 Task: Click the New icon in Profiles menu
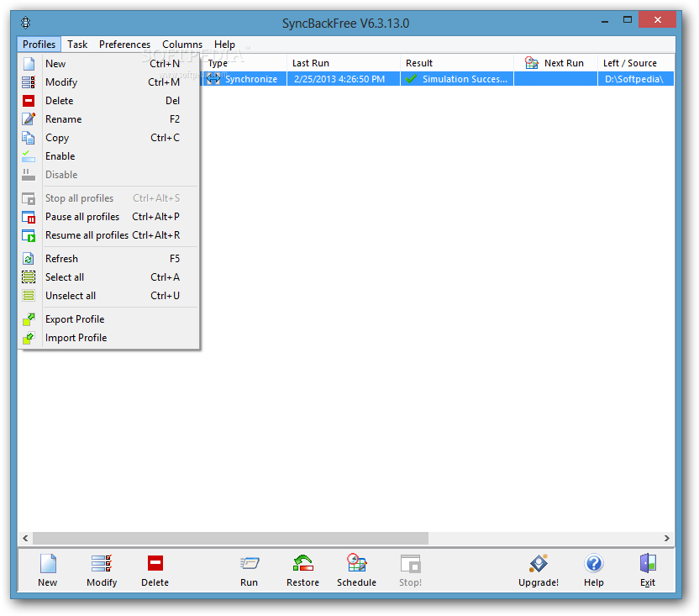tap(29, 63)
